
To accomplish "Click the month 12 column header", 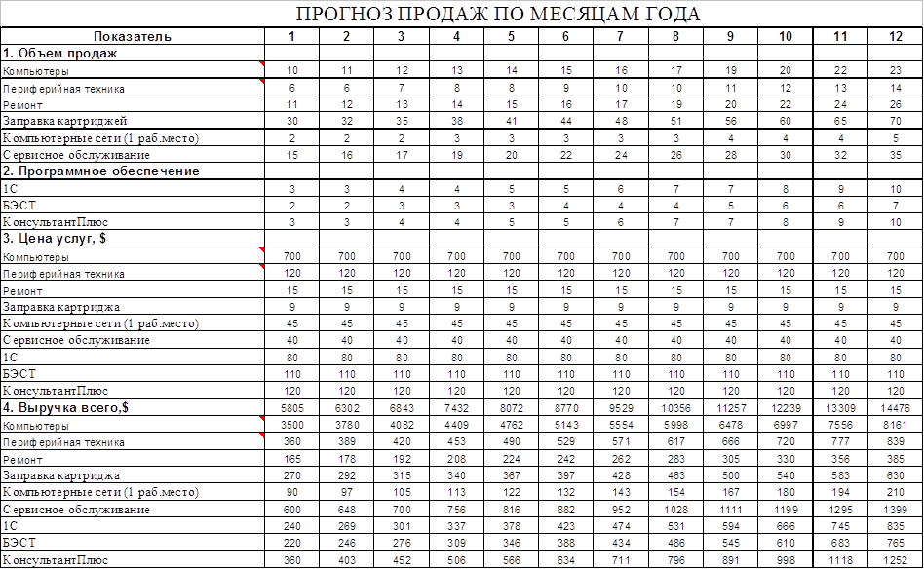I will click(x=895, y=36).
